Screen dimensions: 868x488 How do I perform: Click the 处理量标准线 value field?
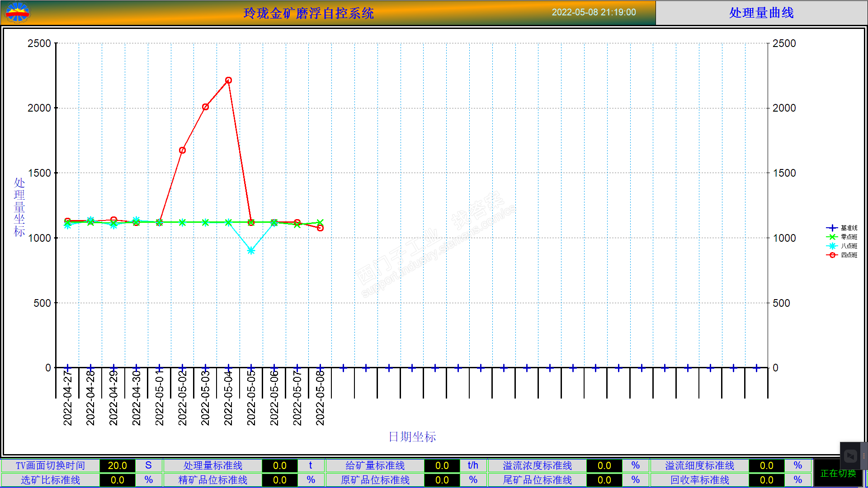tap(279, 465)
